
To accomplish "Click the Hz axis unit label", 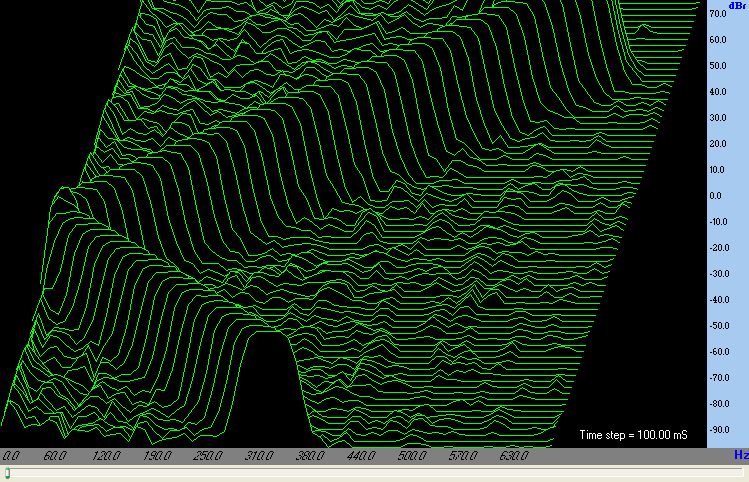I will (x=740, y=456).
